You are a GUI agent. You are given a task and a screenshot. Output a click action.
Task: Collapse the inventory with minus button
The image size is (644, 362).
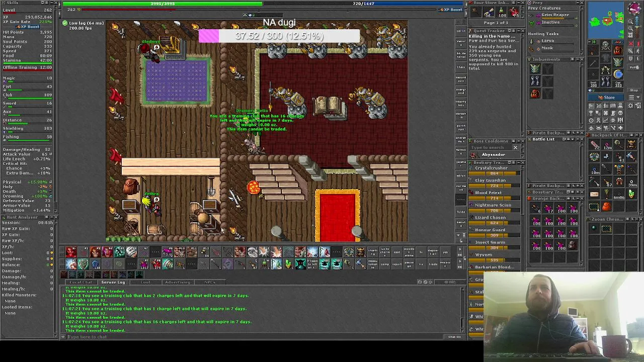[x=590, y=42]
